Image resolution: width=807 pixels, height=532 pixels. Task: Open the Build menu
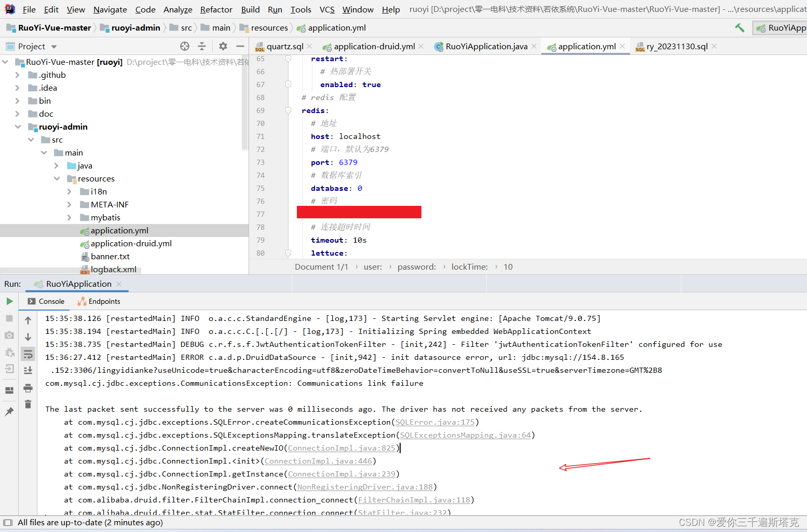pyautogui.click(x=250, y=9)
